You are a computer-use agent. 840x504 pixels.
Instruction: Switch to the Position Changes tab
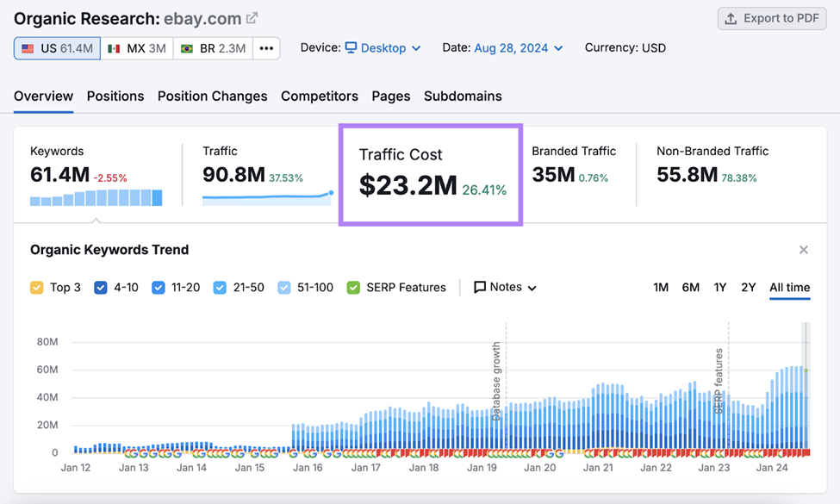pos(212,96)
